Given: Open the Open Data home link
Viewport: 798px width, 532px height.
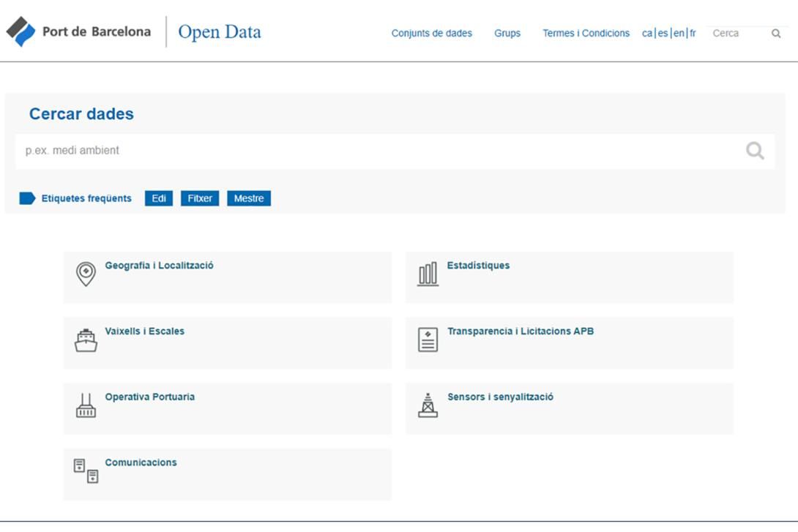Looking at the screenshot, I should pyautogui.click(x=220, y=32).
